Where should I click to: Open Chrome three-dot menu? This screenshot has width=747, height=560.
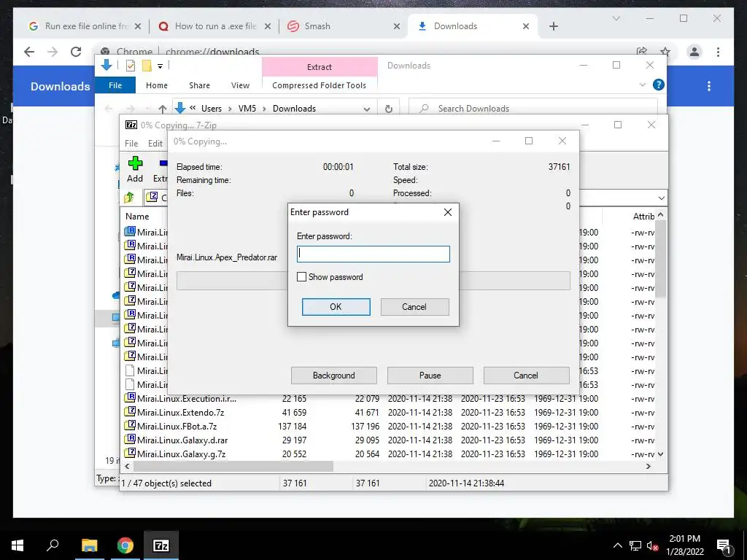tap(718, 52)
